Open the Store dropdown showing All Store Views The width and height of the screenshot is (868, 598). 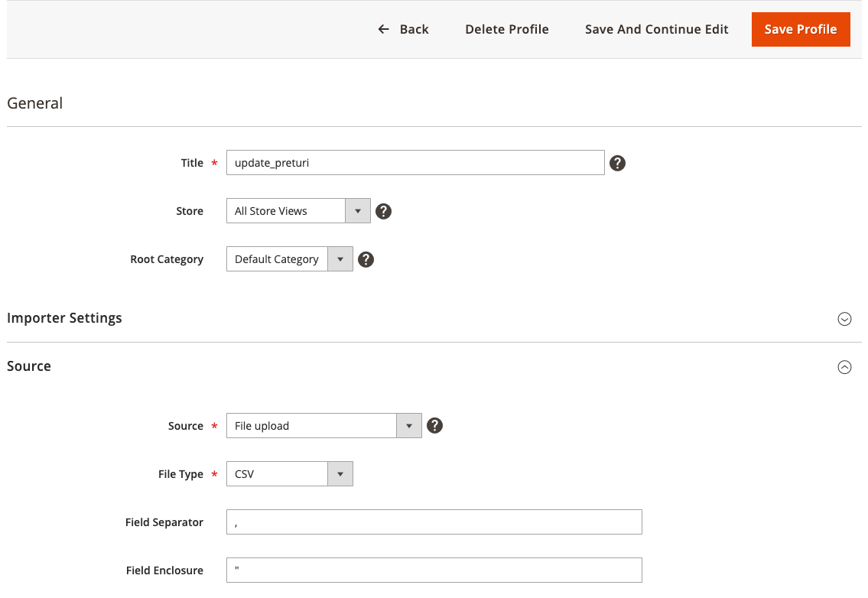(x=298, y=211)
